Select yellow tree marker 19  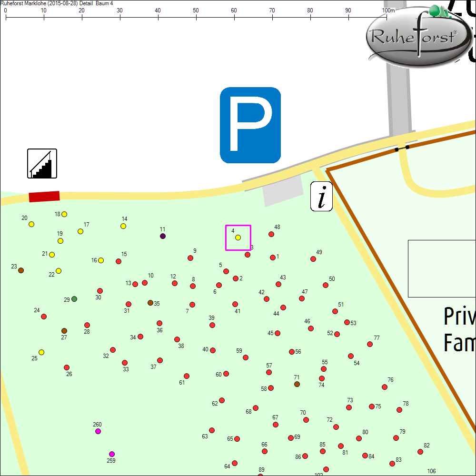60,241
